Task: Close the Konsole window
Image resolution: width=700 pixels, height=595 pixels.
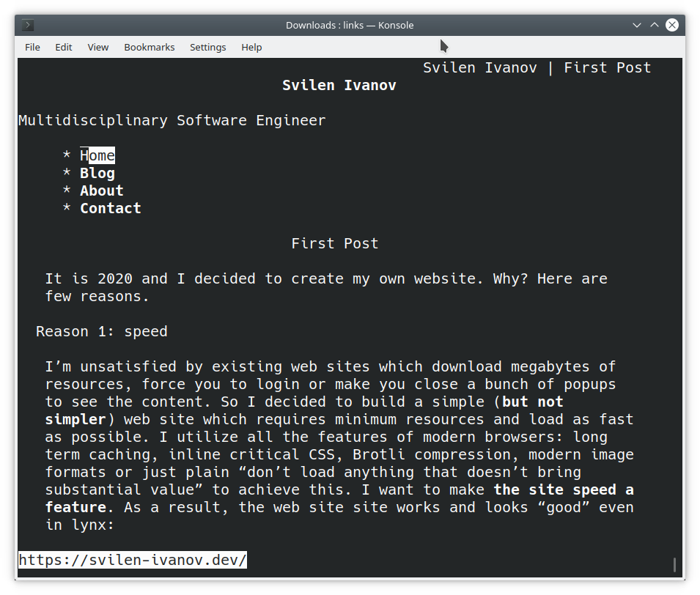Action: (672, 25)
